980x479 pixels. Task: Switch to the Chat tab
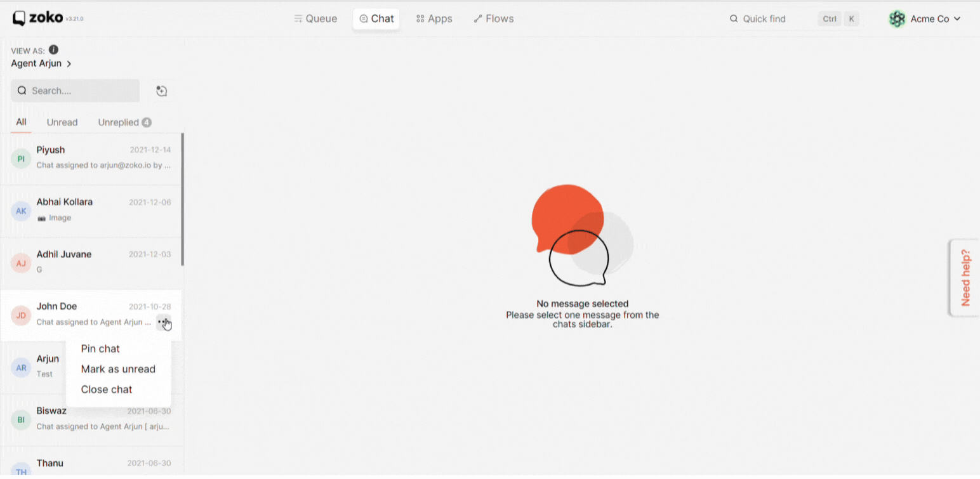click(x=376, y=19)
